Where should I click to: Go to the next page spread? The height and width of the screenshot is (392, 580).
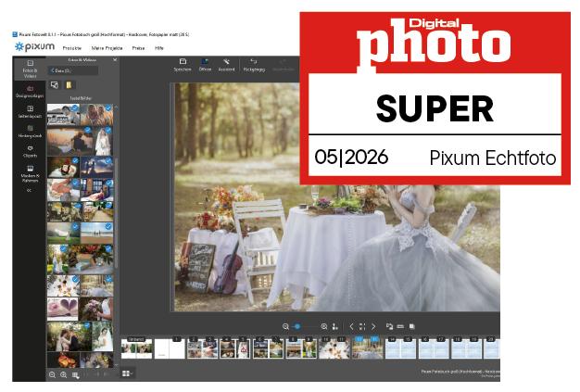373,326
